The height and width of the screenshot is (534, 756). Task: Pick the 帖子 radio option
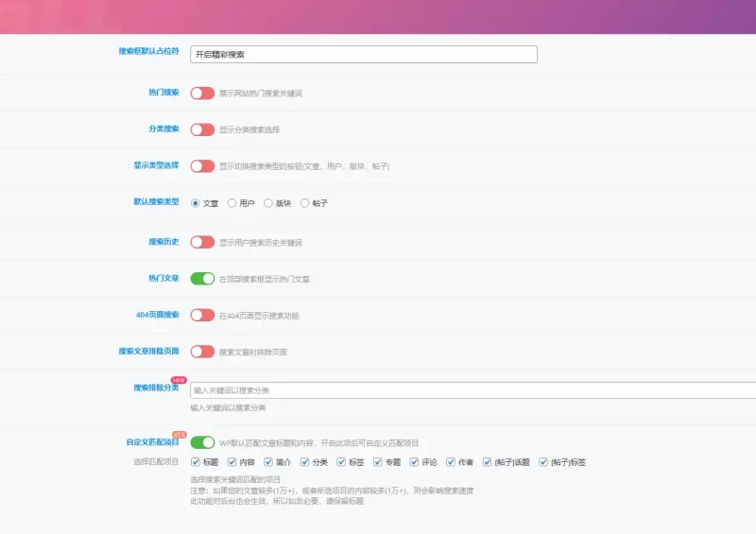pos(304,203)
